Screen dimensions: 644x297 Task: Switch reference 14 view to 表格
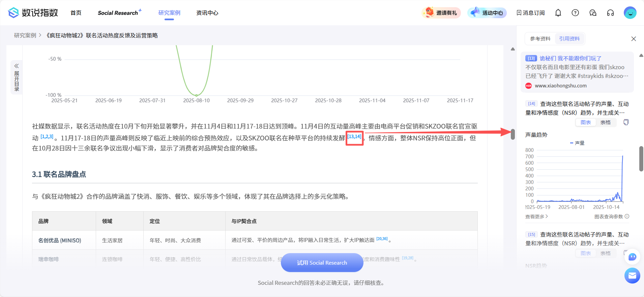click(x=605, y=123)
